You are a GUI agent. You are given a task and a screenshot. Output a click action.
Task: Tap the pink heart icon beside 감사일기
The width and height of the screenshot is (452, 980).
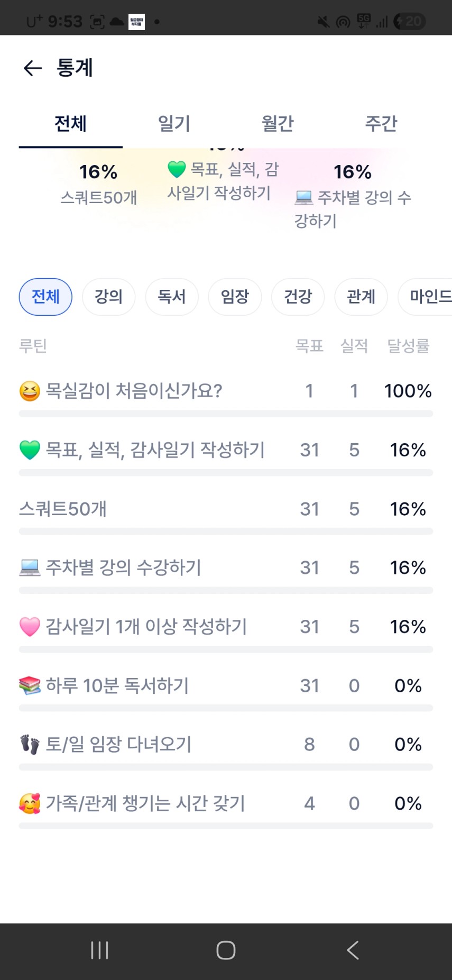30,627
